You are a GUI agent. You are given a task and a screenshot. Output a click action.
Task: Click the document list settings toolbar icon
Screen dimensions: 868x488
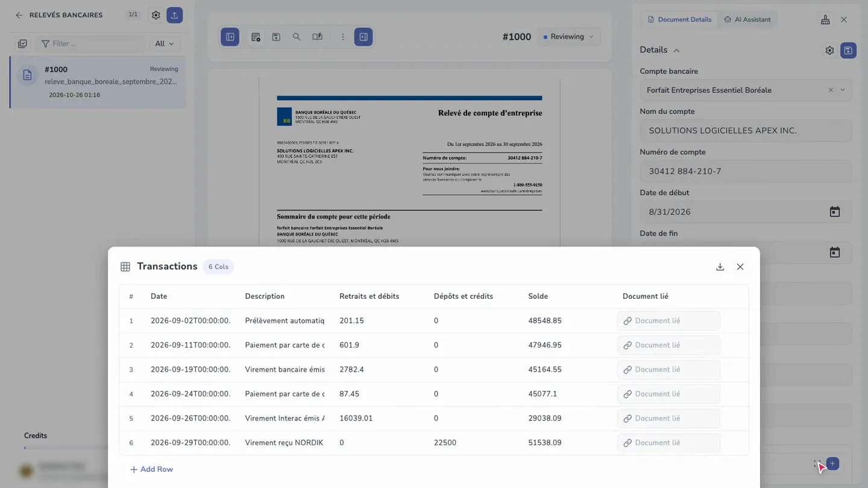pos(256,37)
